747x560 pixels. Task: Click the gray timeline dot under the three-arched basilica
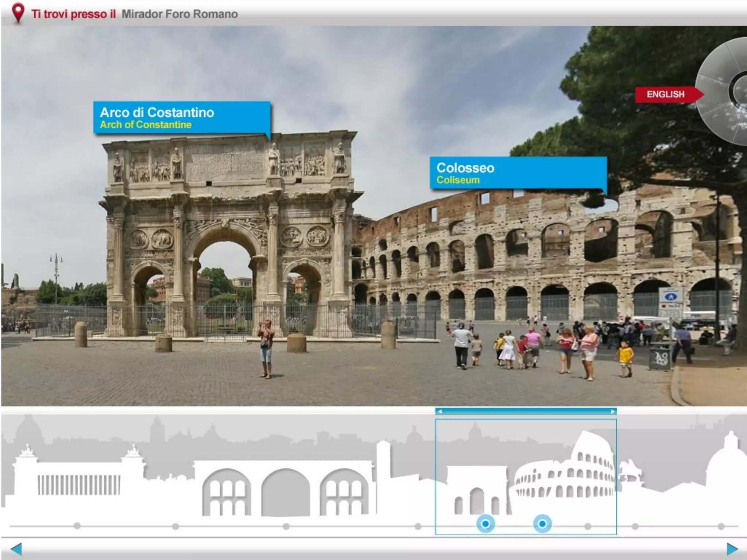(286, 526)
